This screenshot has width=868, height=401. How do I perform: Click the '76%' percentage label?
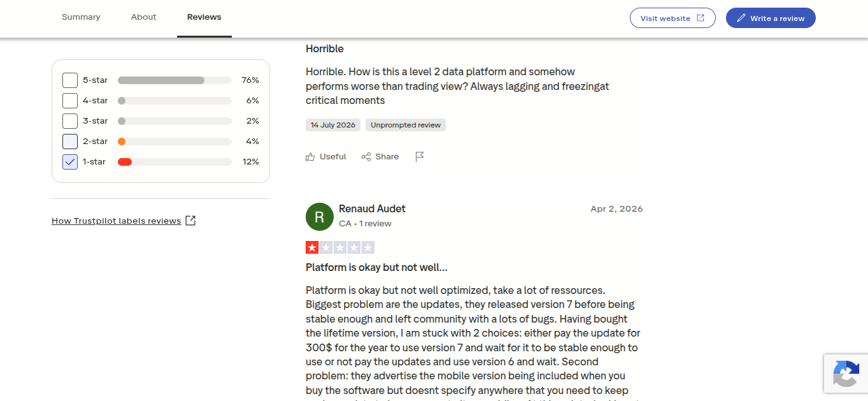pos(250,80)
